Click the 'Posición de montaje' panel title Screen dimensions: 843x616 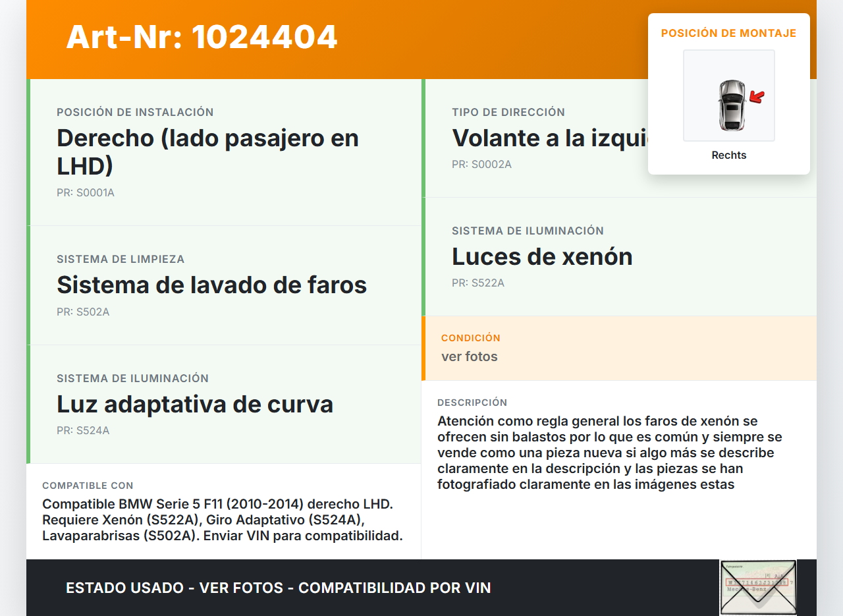point(728,33)
